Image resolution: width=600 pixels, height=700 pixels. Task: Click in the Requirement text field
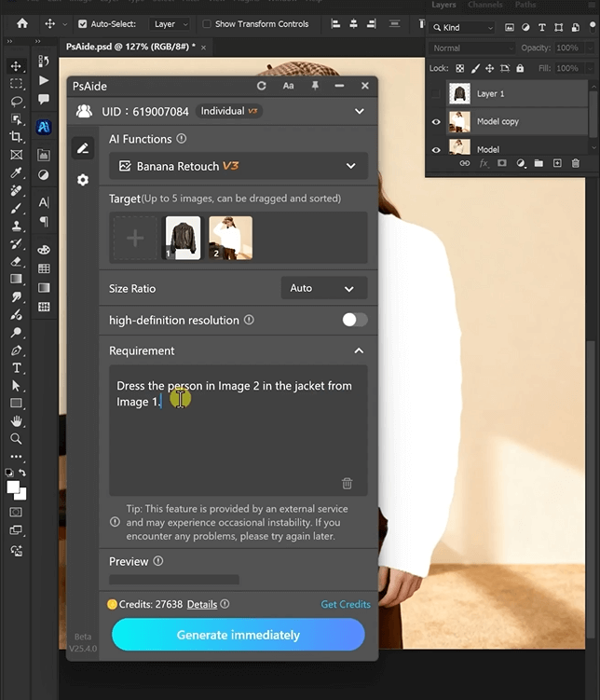239,431
